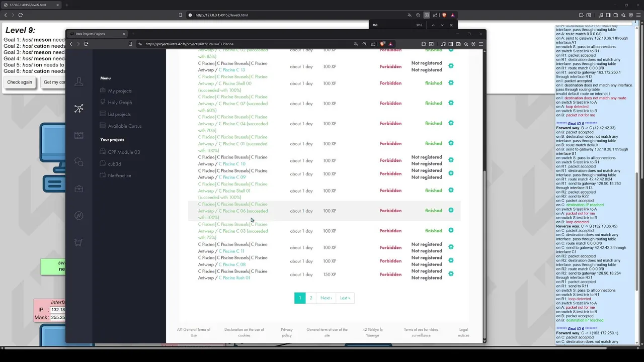
Task: Open the C Piscine Rush 01 project link
Action: tap(234, 278)
